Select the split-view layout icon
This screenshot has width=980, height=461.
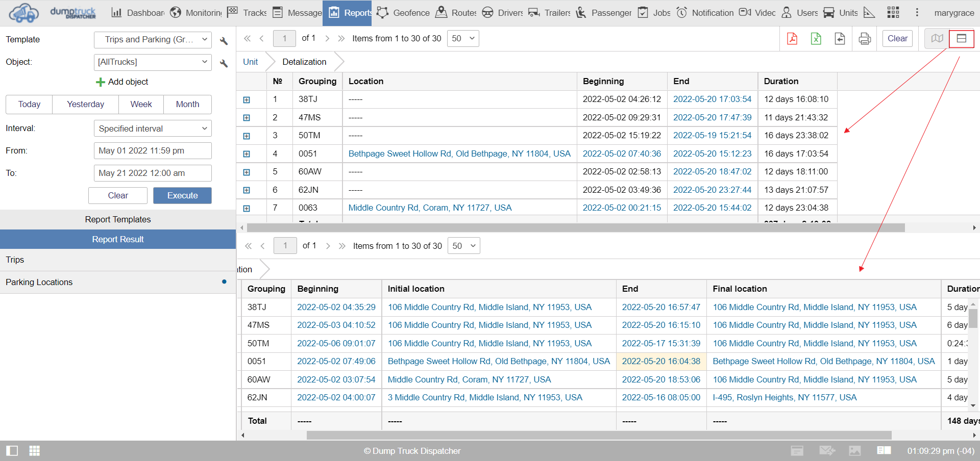click(962, 38)
